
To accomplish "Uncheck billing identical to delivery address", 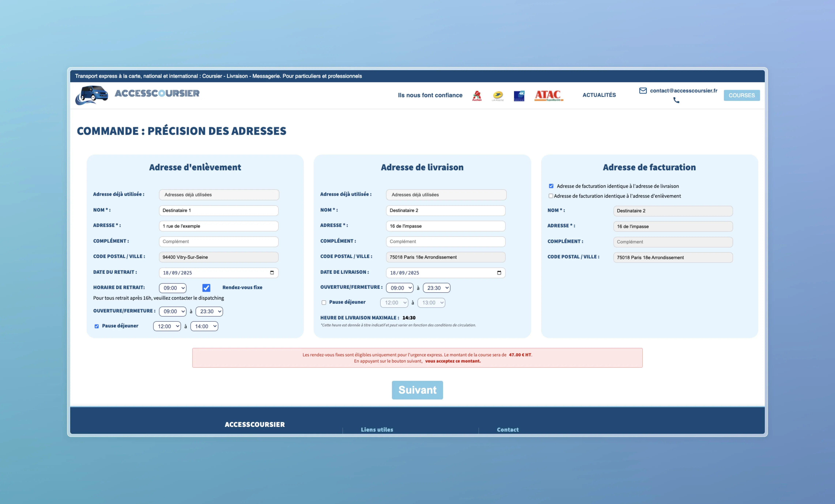I will [551, 186].
